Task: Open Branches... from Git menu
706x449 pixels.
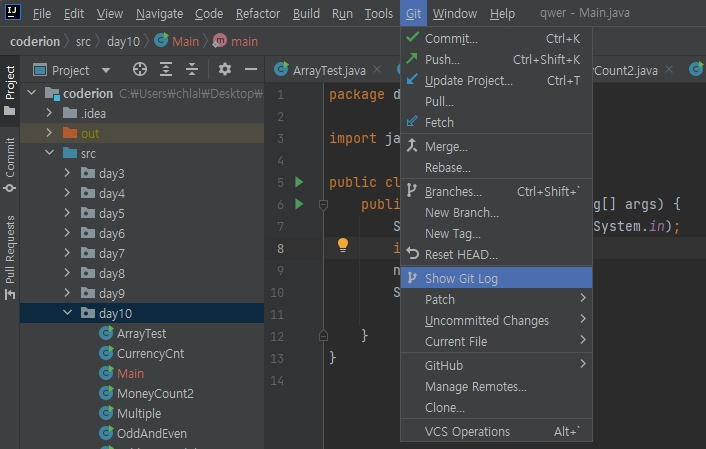Action: [x=496, y=191]
